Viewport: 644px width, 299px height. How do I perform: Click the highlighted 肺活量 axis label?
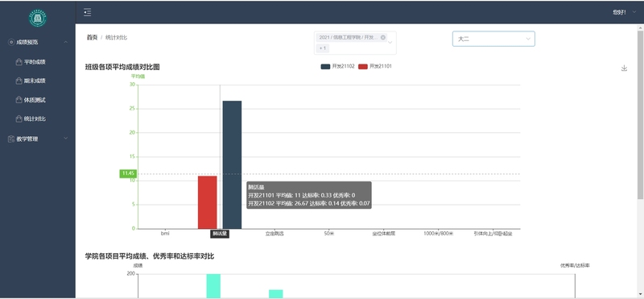click(220, 234)
